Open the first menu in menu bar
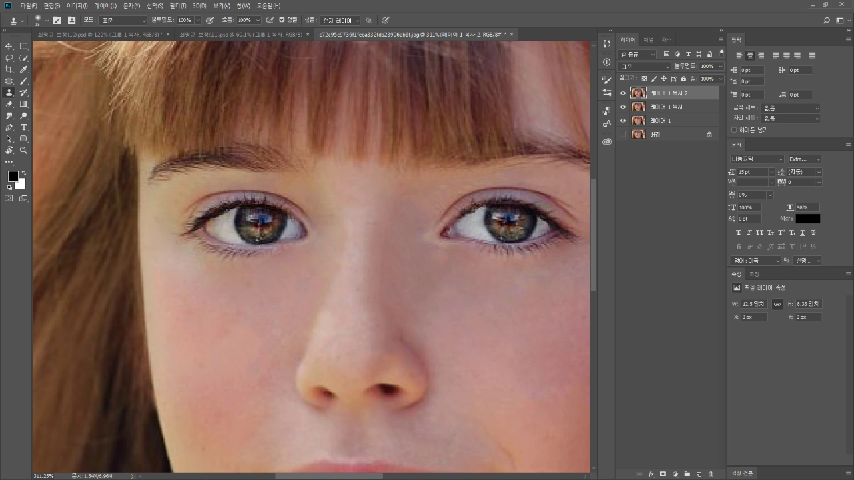 click(x=27, y=5)
